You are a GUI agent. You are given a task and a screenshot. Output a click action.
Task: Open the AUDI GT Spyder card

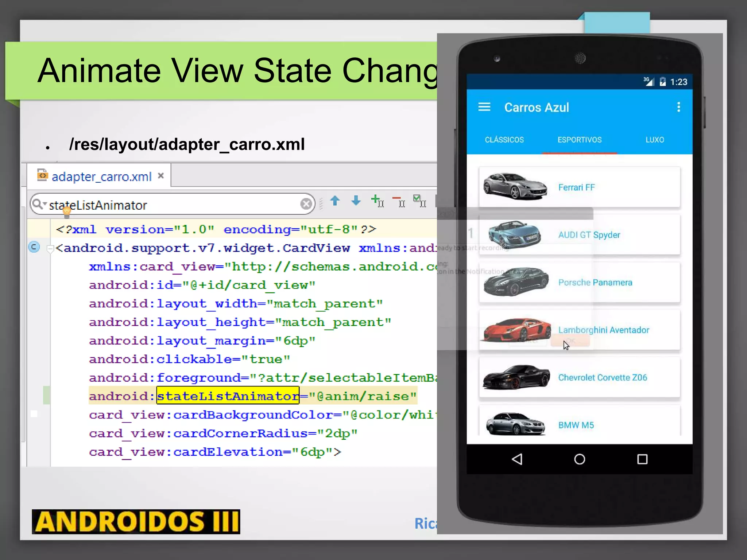pyautogui.click(x=580, y=235)
